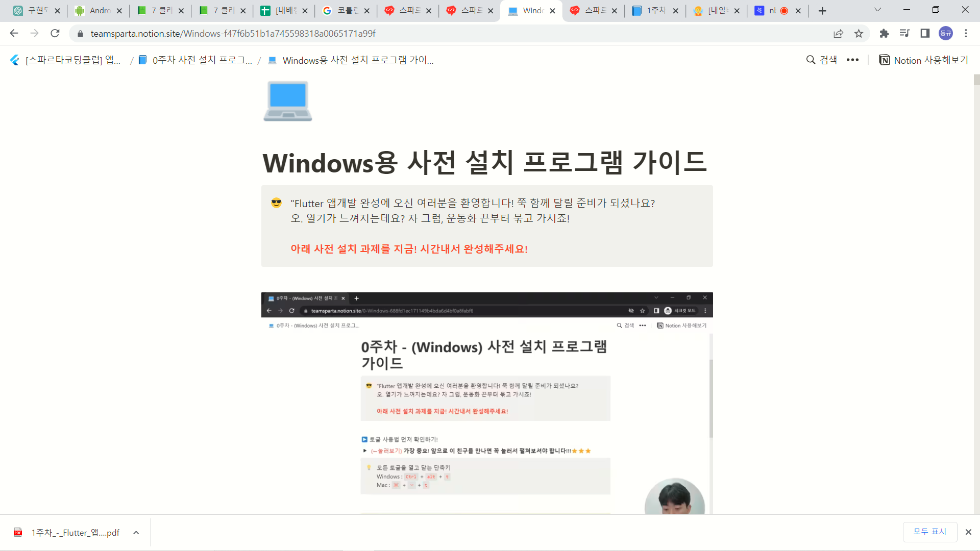Open the [스파르타코딩클럽] 앱 breadcrumb
The width and height of the screenshot is (980, 551).
73,60
